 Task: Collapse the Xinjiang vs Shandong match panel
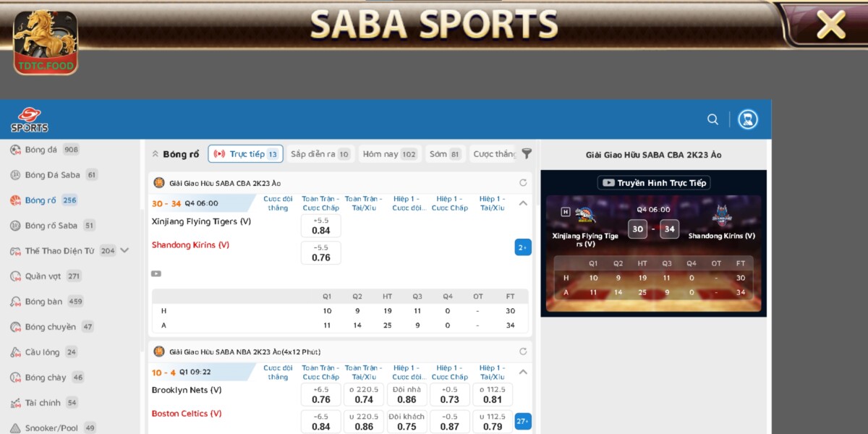click(523, 203)
